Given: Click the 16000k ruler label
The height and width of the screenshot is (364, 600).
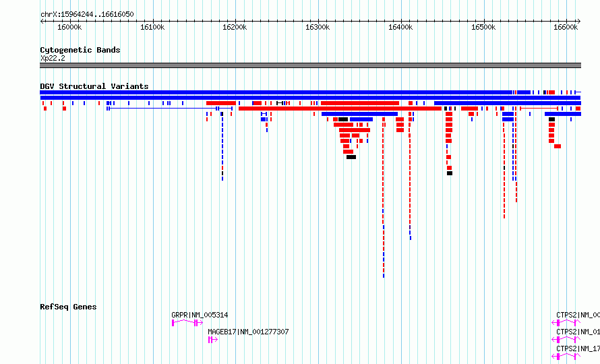Looking at the screenshot, I should pos(69,28).
